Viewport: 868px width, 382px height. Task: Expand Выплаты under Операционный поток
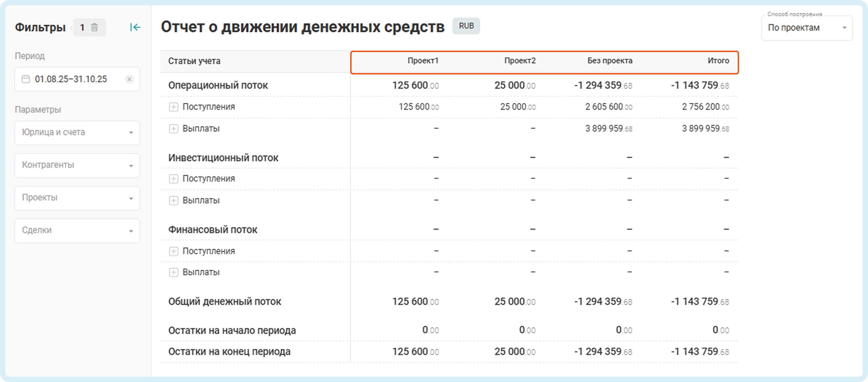(x=173, y=128)
